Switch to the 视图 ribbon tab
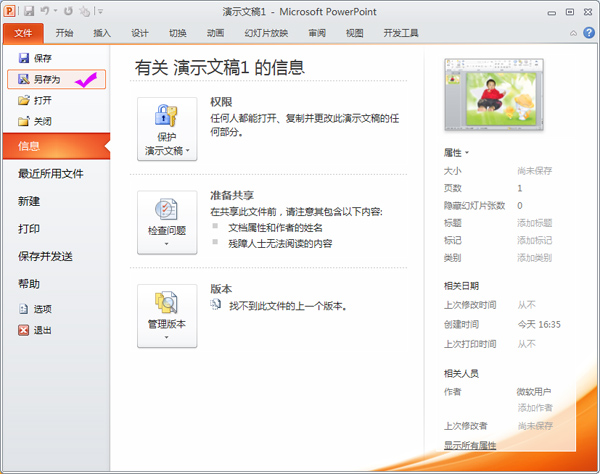The width and height of the screenshot is (600, 474). [355, 33]
